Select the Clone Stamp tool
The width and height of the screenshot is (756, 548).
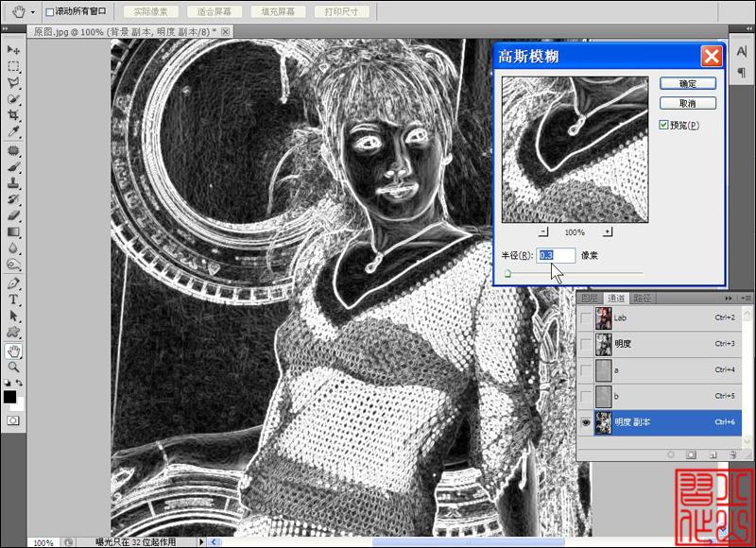(x=13, y=183)
